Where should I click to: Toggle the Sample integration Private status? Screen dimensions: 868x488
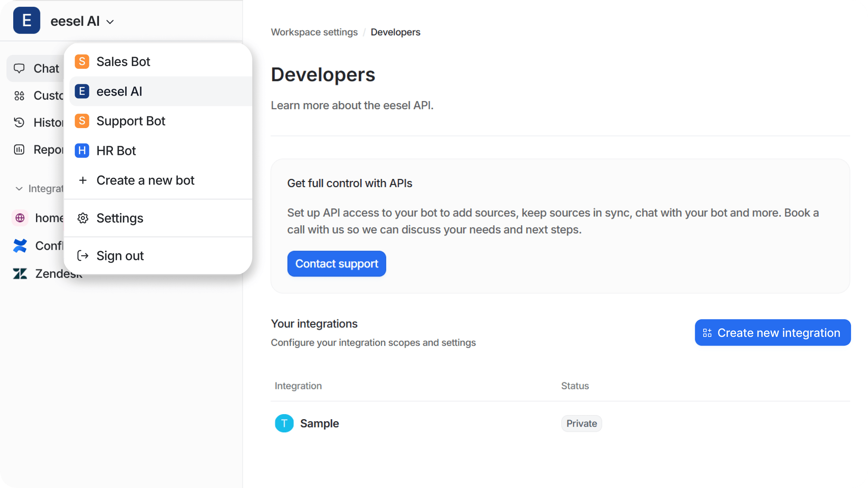point(581,423)
